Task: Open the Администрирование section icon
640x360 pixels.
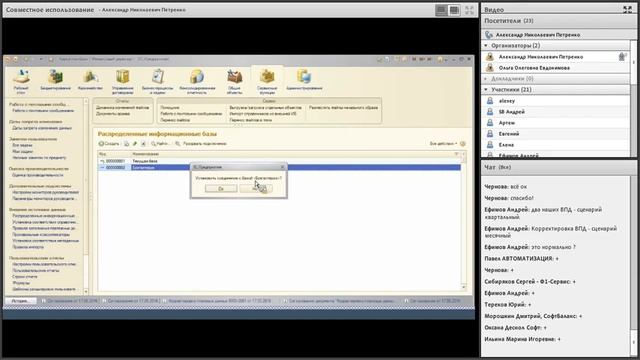Action: (x=304, y=80)
